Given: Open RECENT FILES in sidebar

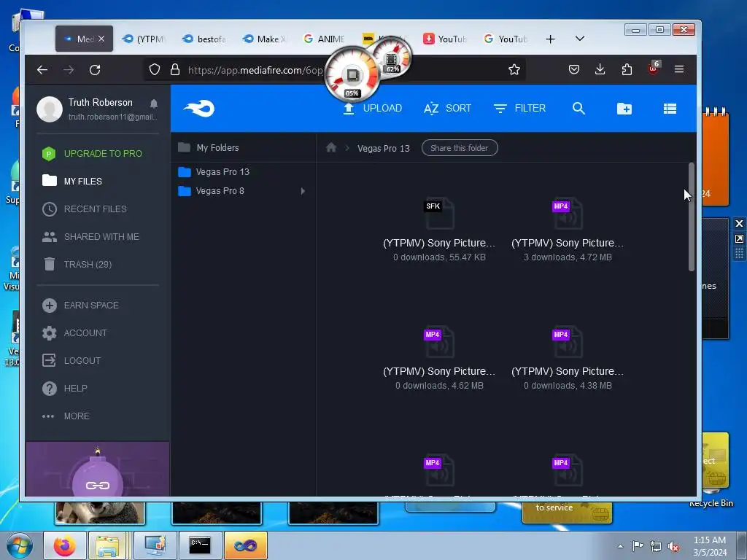Looking at the screenshot, I should pyautogui.click(x=85, y=209).
